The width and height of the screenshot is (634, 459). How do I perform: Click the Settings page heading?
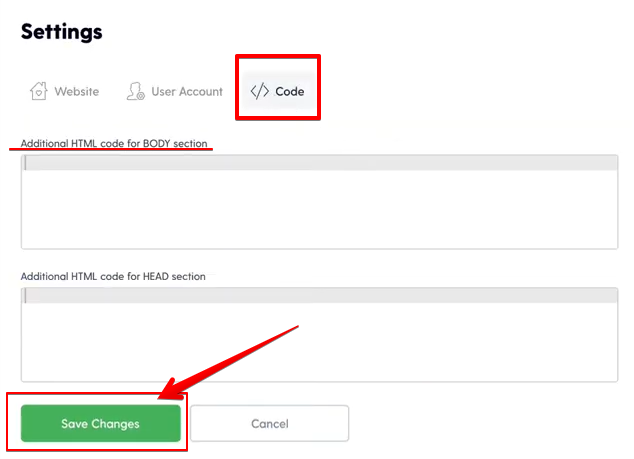point(61,32)
